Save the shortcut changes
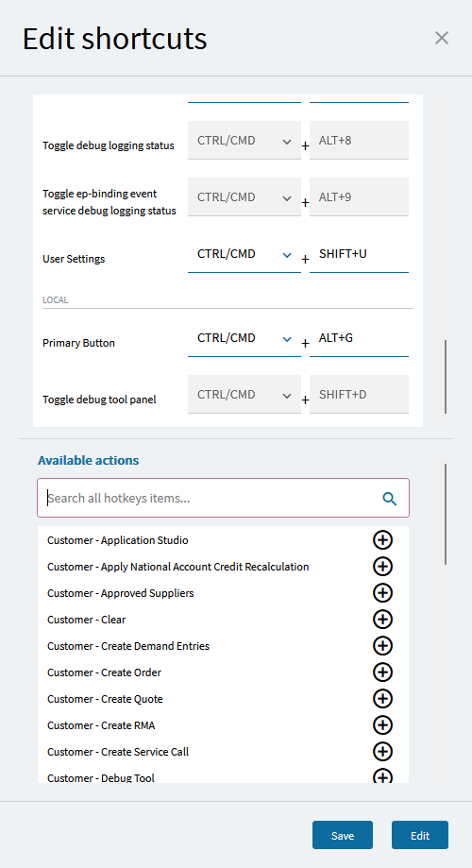Viewport: 472px width, 868px height. [343, 835]
